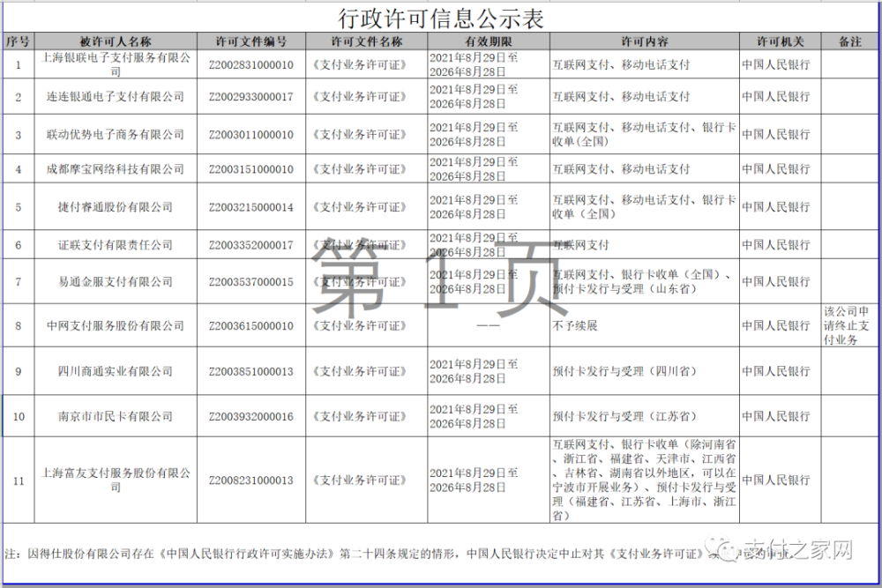
Task: Click 捷付睿通's license content cell
Action: (x=644, y=207)
